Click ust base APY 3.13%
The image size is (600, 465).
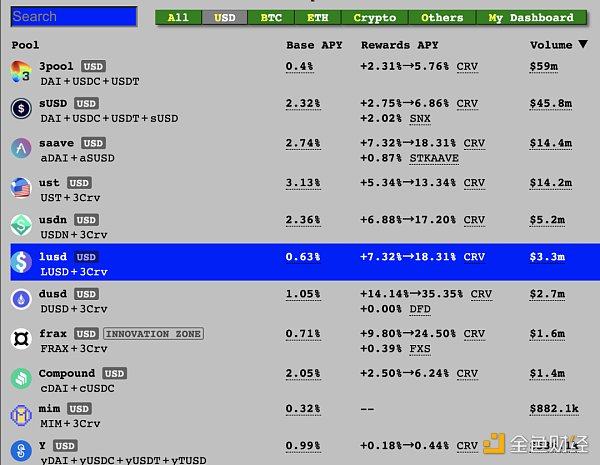303,183
